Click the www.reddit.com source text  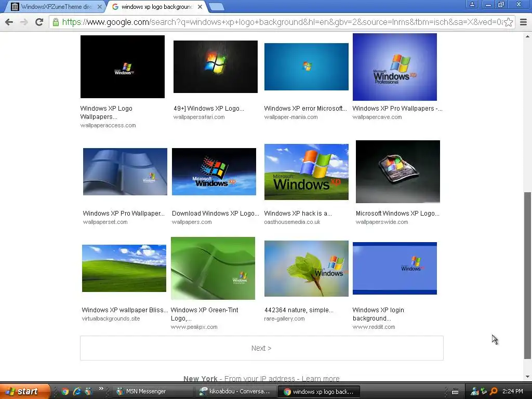point(374,327)
